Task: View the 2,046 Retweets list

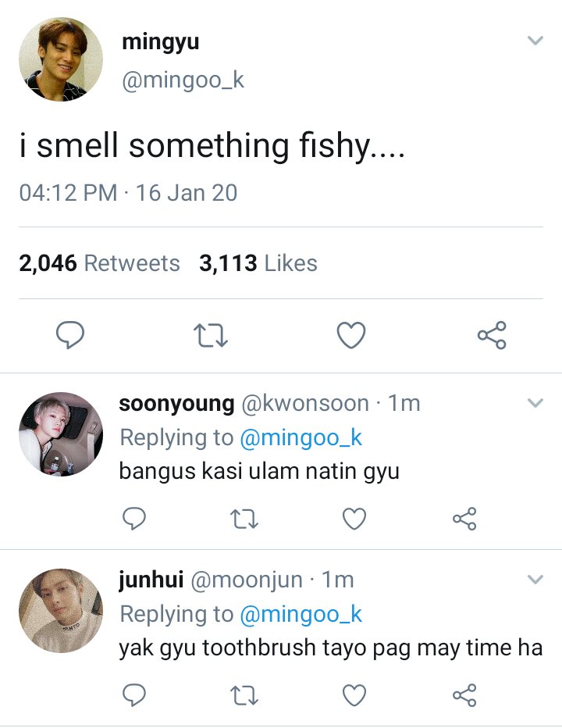Action: pos(99,263)
